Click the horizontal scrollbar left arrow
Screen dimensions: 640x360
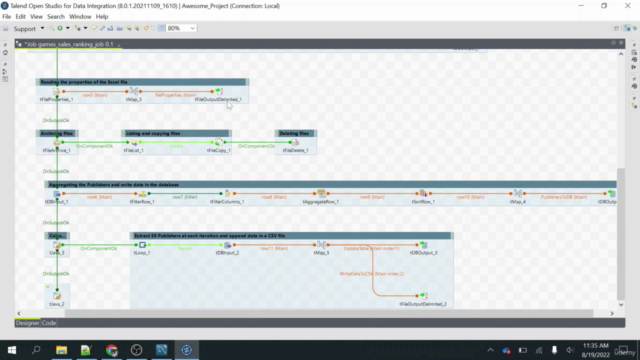point(19,313)
